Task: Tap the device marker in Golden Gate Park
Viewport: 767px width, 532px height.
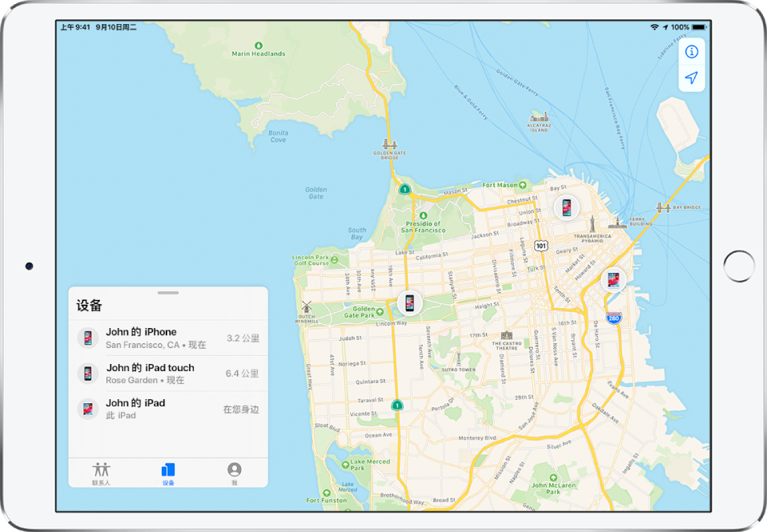Action: coord(408,302)
